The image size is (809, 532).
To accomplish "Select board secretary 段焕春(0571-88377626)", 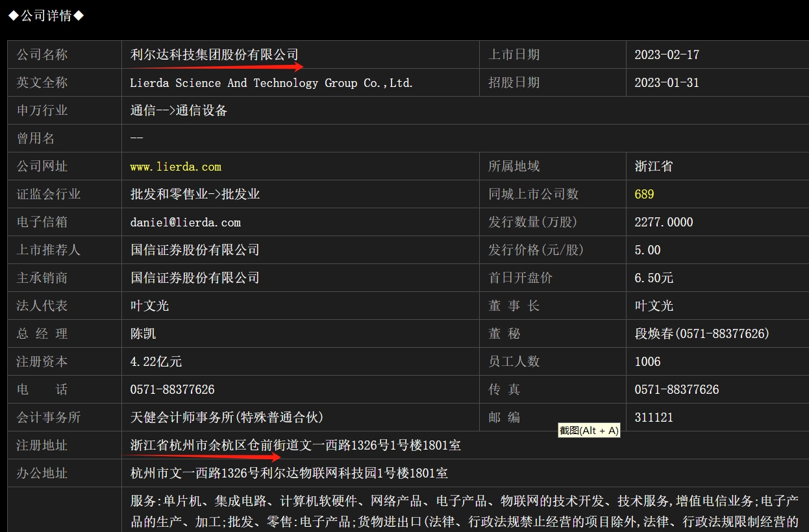I will click(x=702, y=334).
